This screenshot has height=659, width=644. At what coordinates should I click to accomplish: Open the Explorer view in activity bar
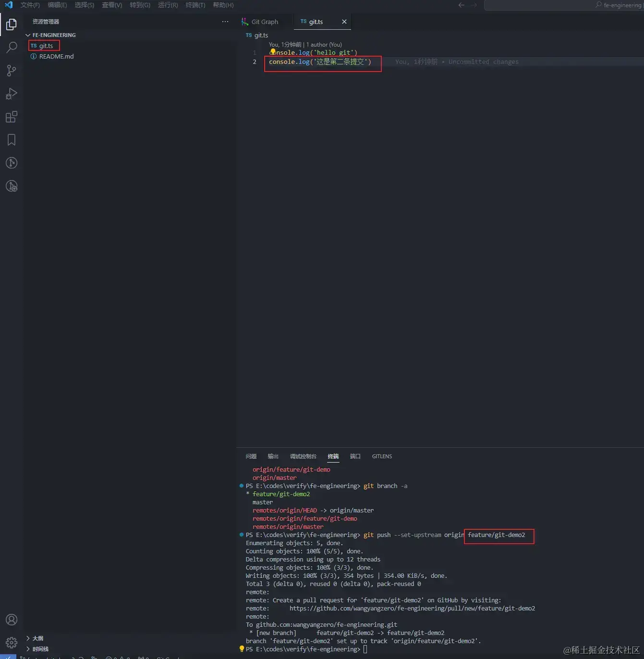(12, 24)
